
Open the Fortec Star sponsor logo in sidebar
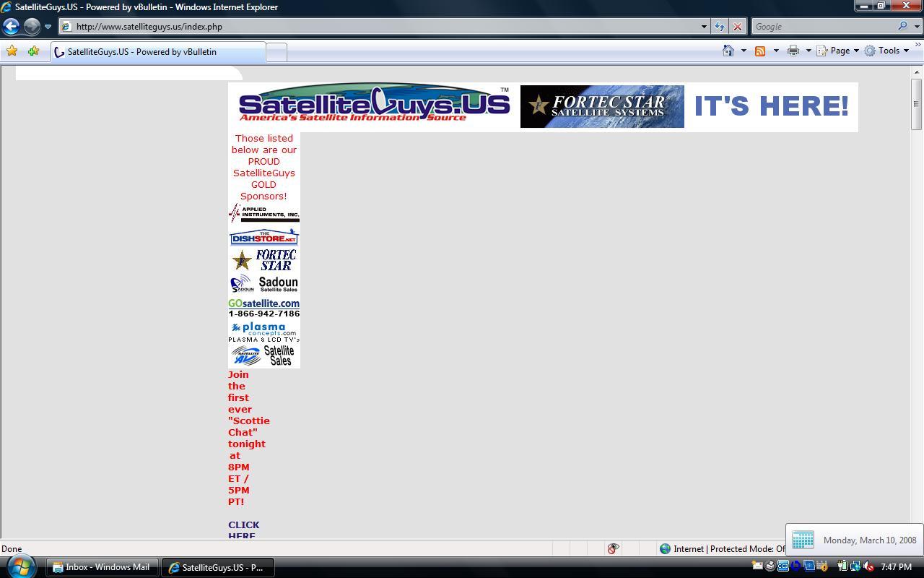[264, 260]
